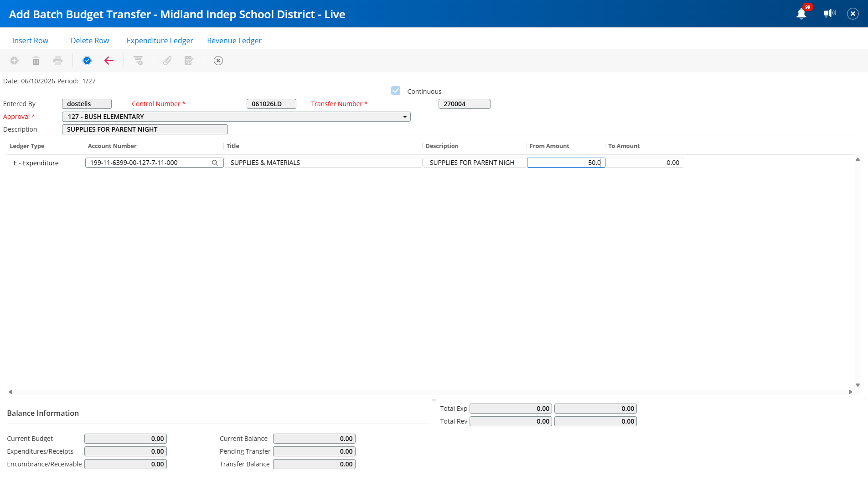The width and height of the screenshot is (868, 491).
Task: Click the printer icon
Action: click(x=58, y=61)
